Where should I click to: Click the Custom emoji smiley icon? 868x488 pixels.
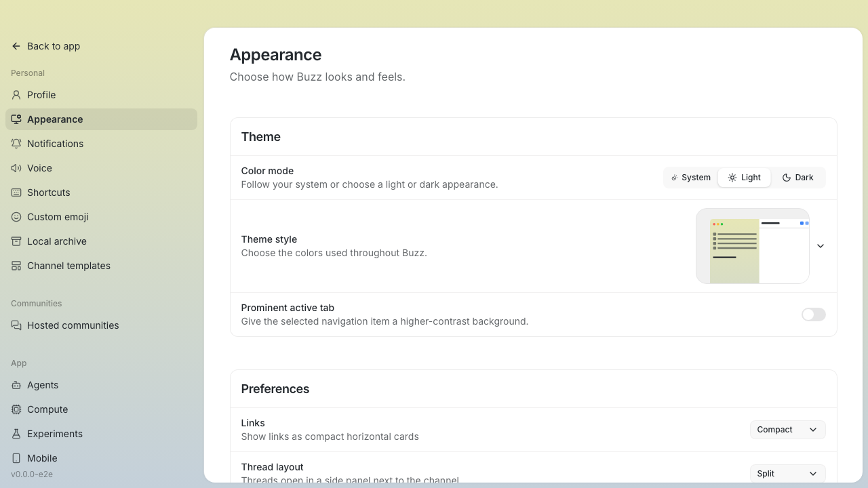(16, 217)
